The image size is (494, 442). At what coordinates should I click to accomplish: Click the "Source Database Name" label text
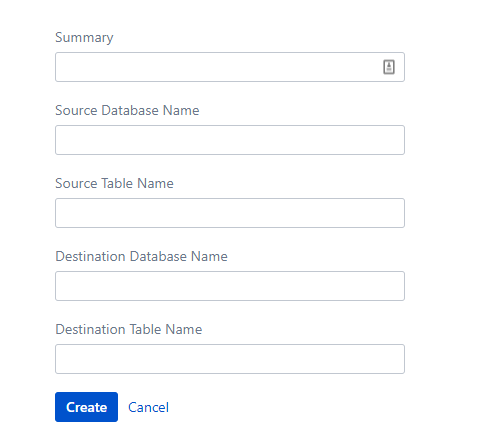pyautogui.click(x=127, y=110)
